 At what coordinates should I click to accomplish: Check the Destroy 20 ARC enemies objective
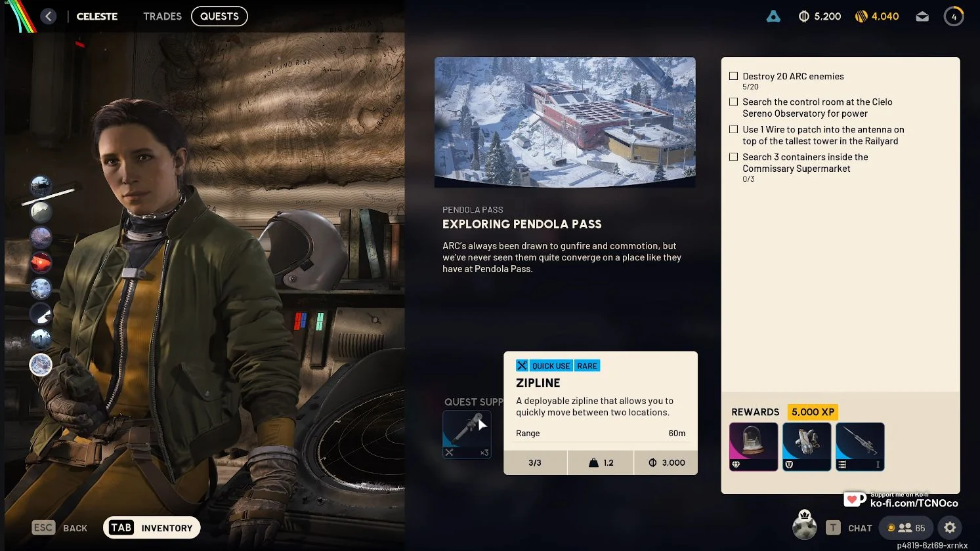(734, 76)
